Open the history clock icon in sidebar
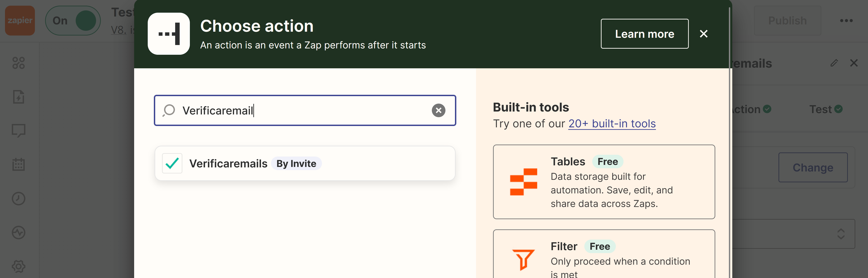This screenshot has height=278, width=868. point(19,199)
